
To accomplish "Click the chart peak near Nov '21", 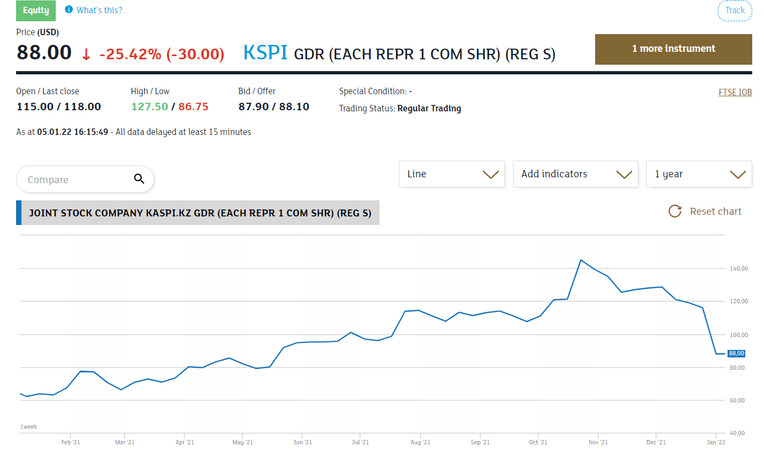I will pyautogui.click(x=580, y=261).
